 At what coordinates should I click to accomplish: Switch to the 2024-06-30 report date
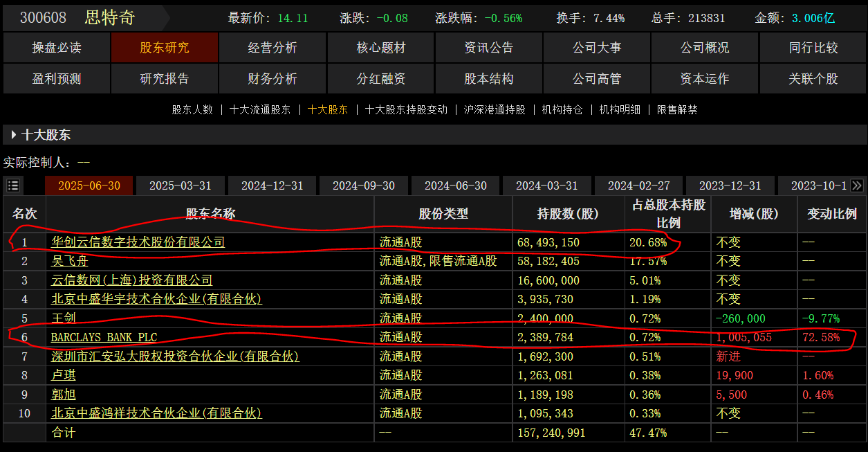[456, 186]
